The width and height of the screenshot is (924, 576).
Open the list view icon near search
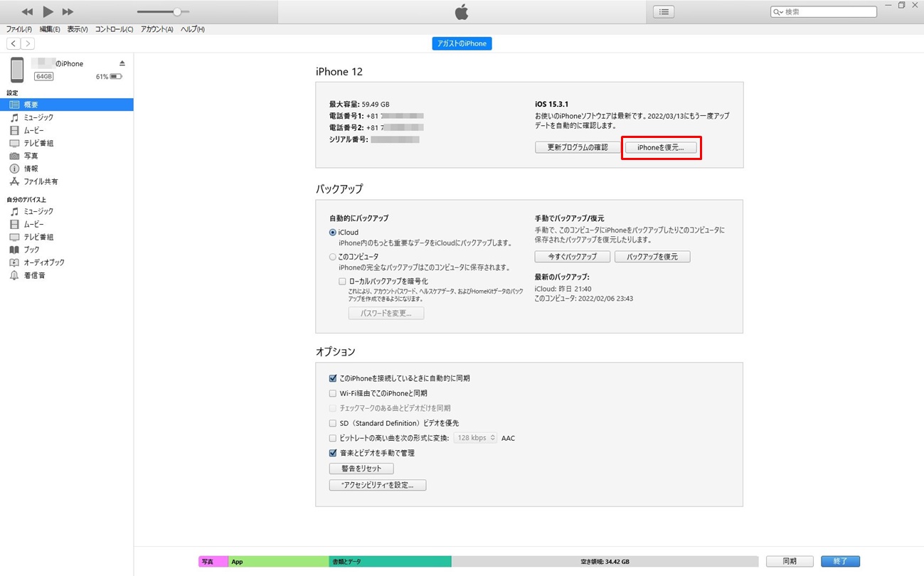[x=663, y=12]
